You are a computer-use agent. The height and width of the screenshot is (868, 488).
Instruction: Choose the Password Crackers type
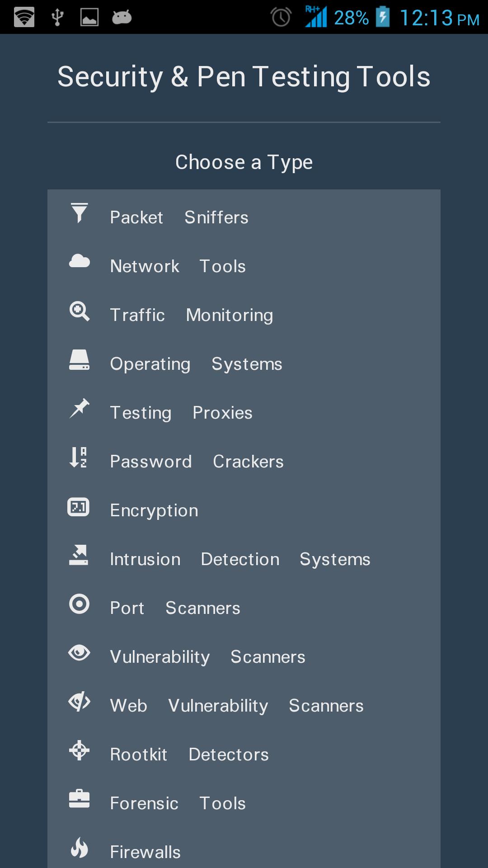[244, 462]
